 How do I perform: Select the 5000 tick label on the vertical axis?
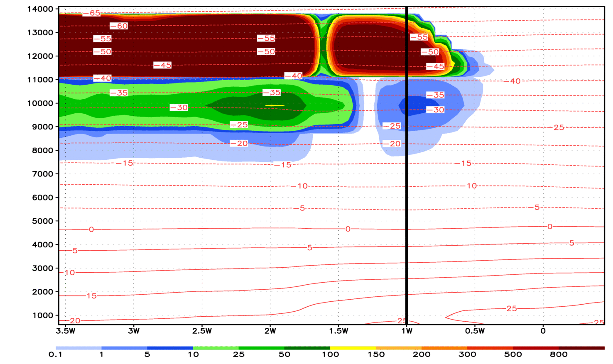[x=42, y=221]
